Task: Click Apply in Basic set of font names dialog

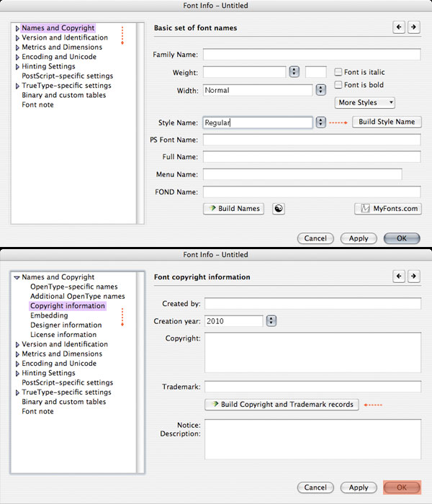Action: [359, 238]
